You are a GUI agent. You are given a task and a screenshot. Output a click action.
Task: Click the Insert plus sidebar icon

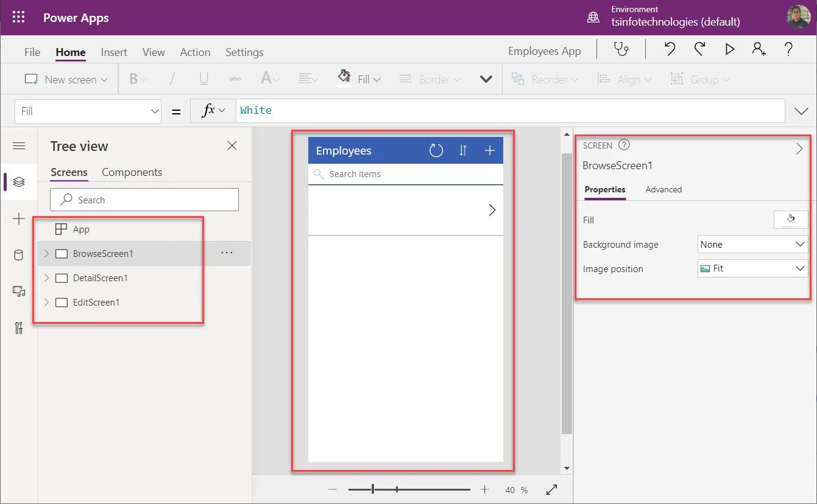[19, 219]
